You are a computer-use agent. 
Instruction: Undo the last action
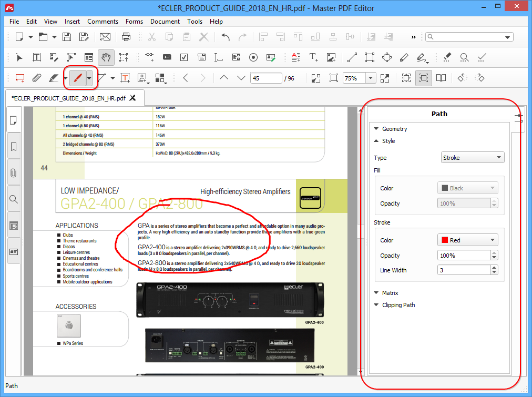click(226, 36)
